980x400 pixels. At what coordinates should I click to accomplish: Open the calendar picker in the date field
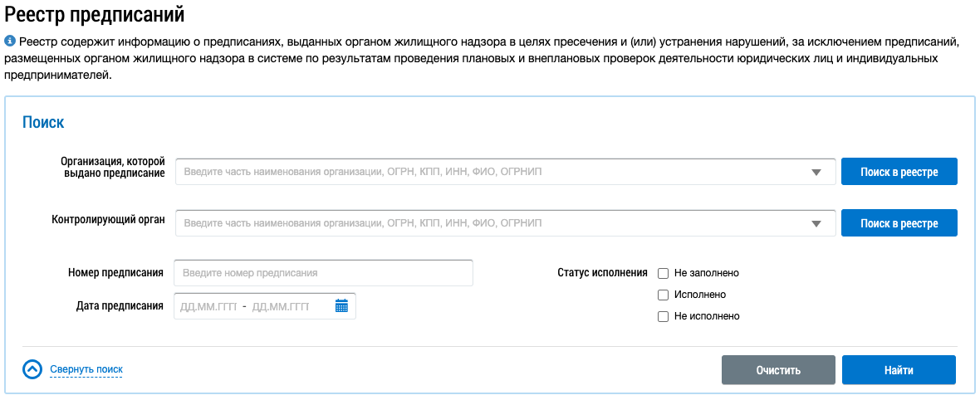pyautogui.click(x=341, y=306)
